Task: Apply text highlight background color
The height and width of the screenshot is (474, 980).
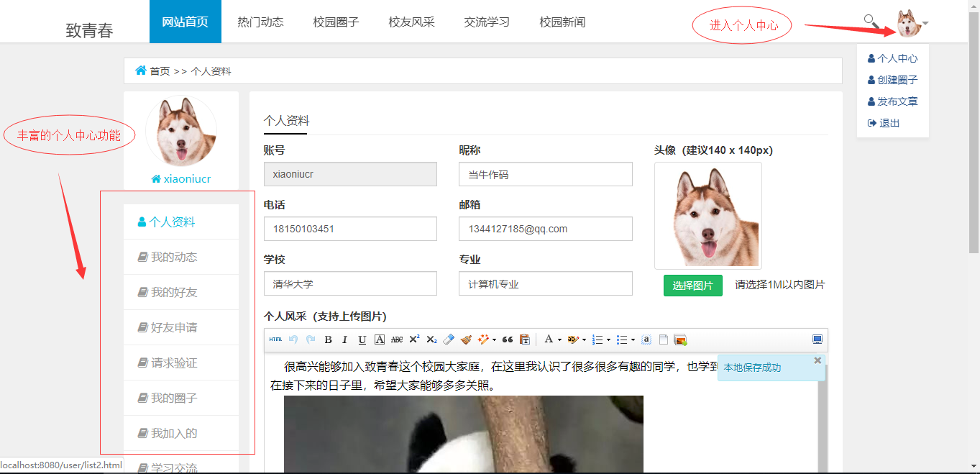Action: click(573, 339)
